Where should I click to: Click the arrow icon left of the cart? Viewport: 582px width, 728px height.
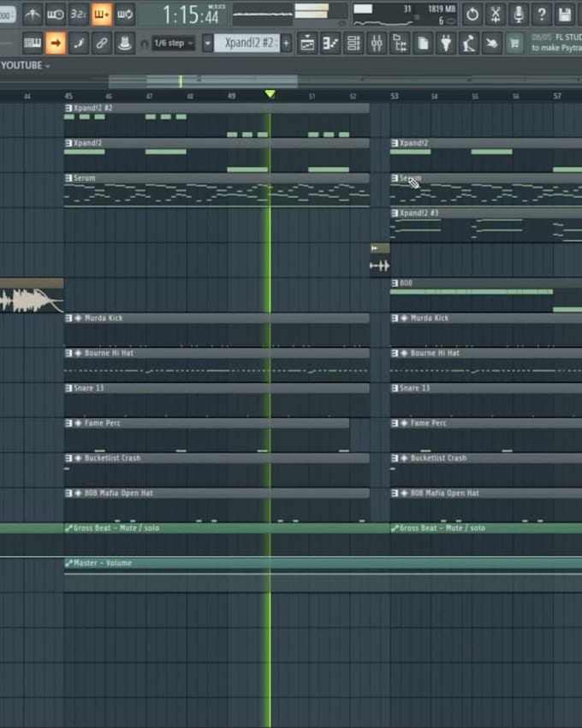[491, 43]
